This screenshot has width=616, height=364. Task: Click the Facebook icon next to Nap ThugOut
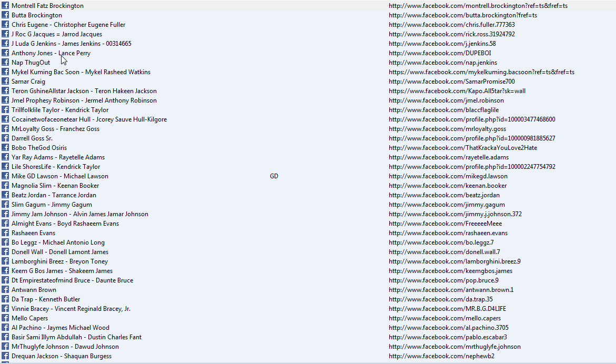(5, 63)
